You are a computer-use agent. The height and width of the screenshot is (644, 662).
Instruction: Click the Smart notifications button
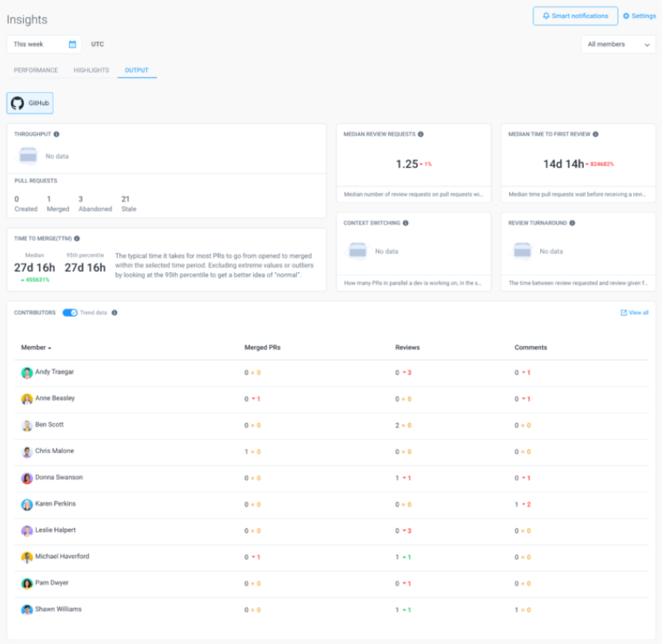tap(575, 16)
